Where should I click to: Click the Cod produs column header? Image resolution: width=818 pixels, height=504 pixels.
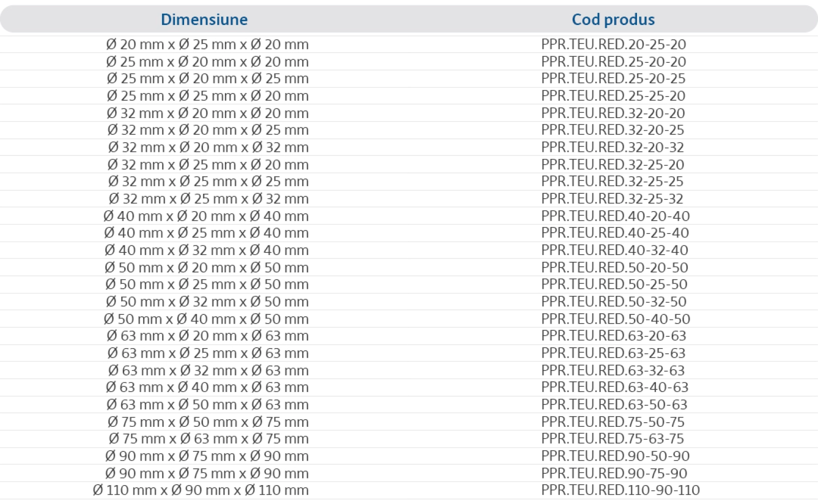coord(613,19)
